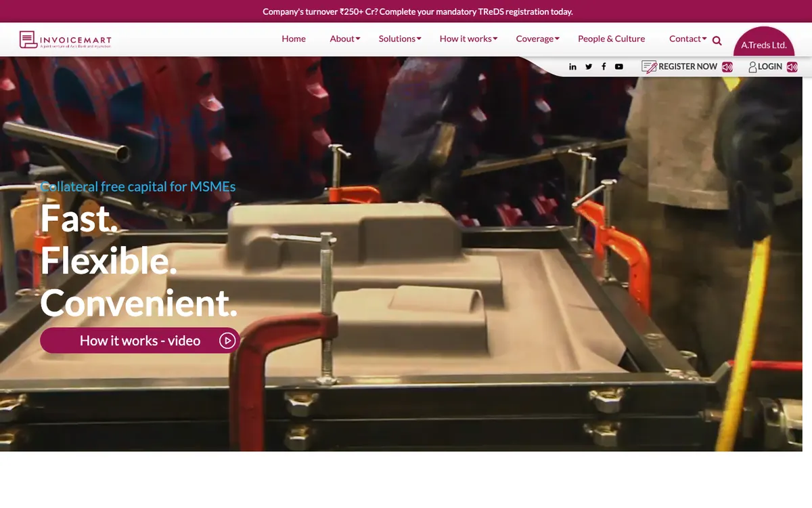
Task: Go to the Home menu item
Action: tap(294, 39)
